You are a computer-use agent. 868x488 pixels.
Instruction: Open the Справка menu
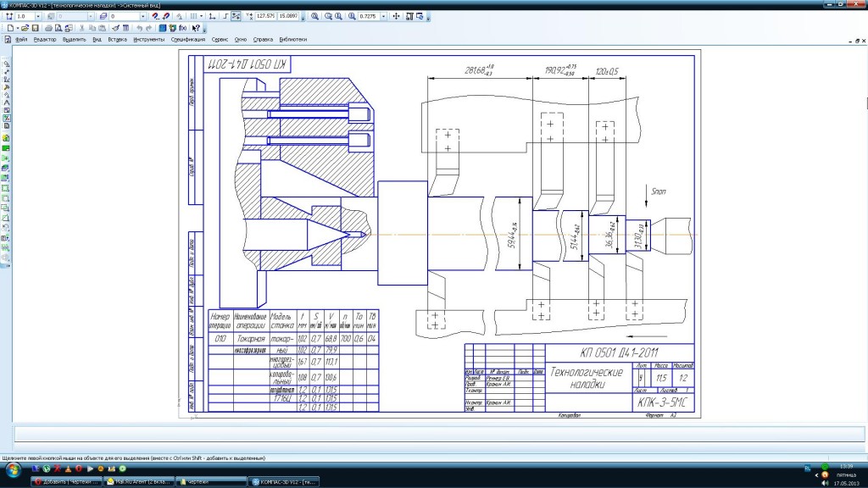(263, 40)
